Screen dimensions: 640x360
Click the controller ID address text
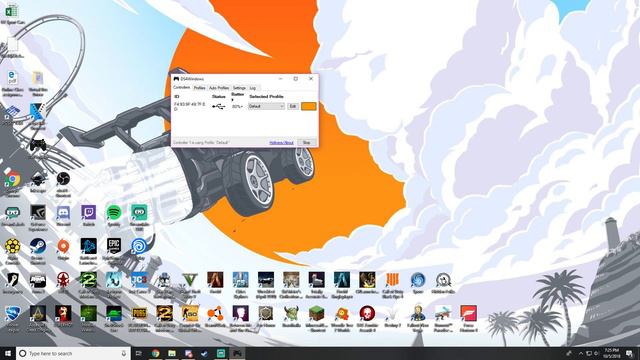pyautogui.click(x=189, y=107)
